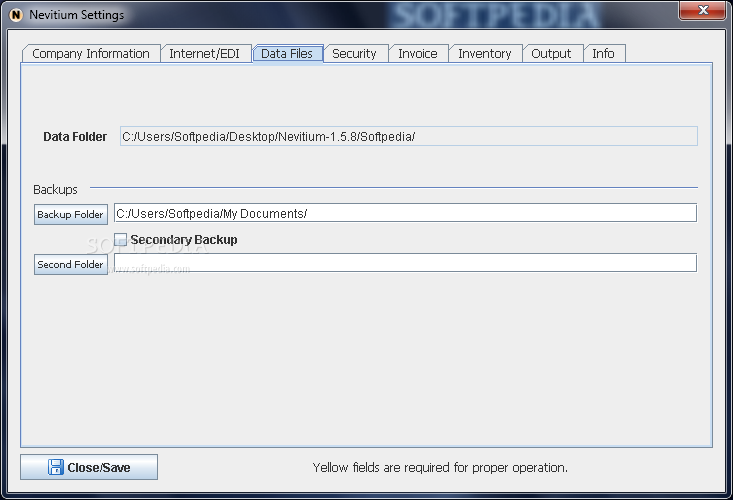Image resolution: width=733 pixels, height=500 pixels.
Task: Click the Nevitium N icon in title bar
Action: [x=15, y=15]
